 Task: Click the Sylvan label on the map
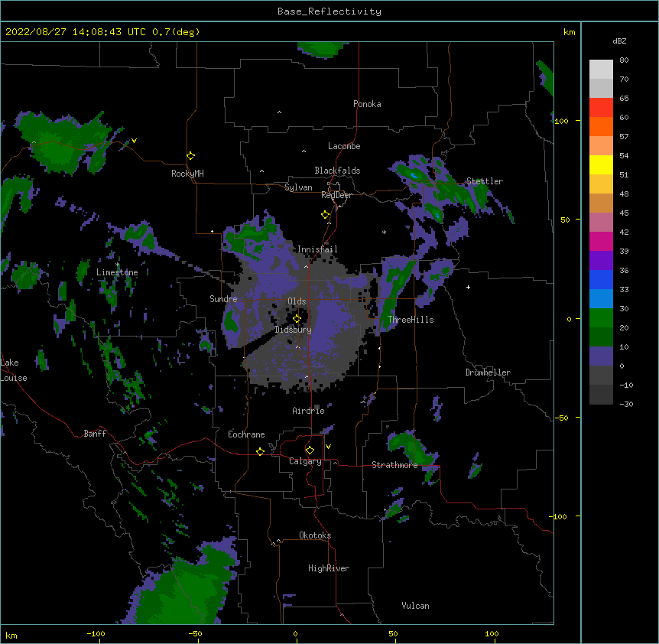coord(298,187)
